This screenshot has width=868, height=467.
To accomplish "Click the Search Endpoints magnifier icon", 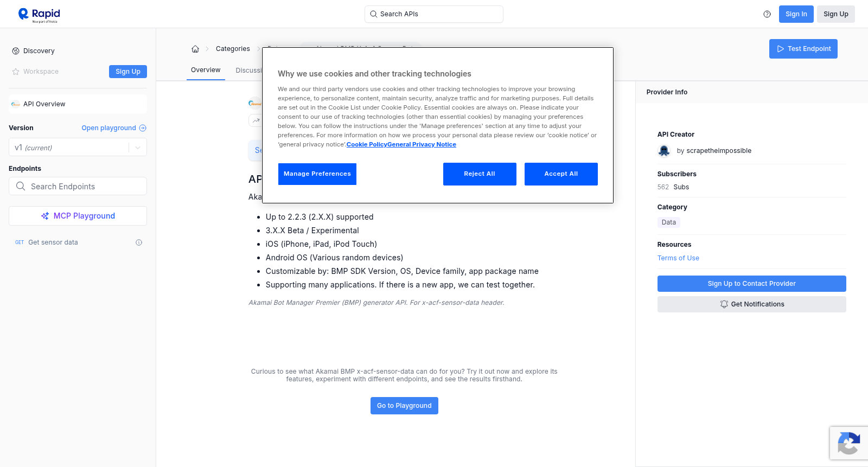I will coord(21,186).
